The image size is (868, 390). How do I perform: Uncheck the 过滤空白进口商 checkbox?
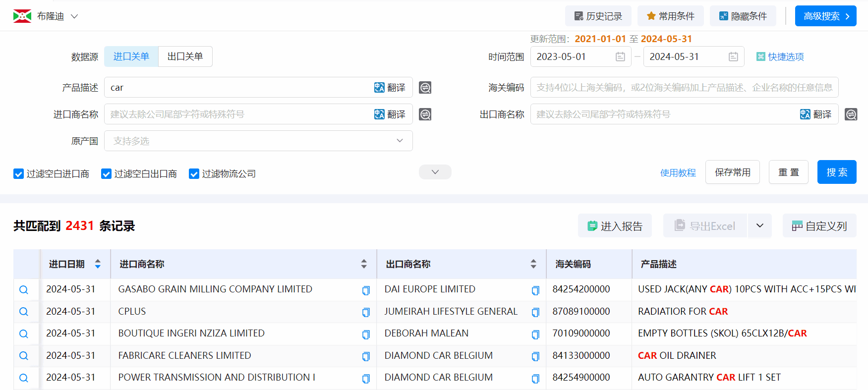pyautogui.click(x=19, y=174)
